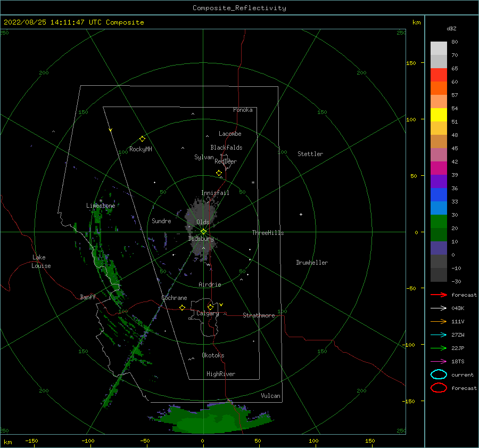Click the Blackfalds label
Image resolution: width=479 pixels, height=448 pixels.
[226, 148]
